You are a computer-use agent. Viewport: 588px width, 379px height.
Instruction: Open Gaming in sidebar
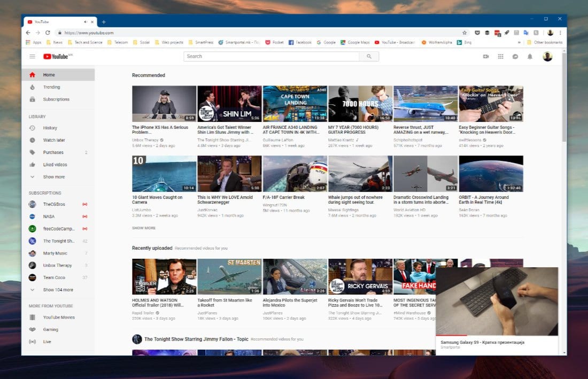tap(58, 329)
